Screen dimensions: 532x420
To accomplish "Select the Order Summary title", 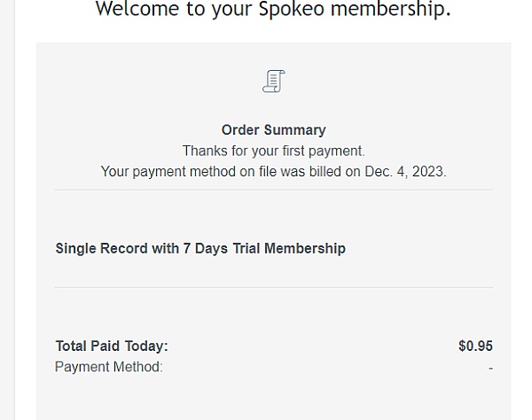I will [273, 130].
